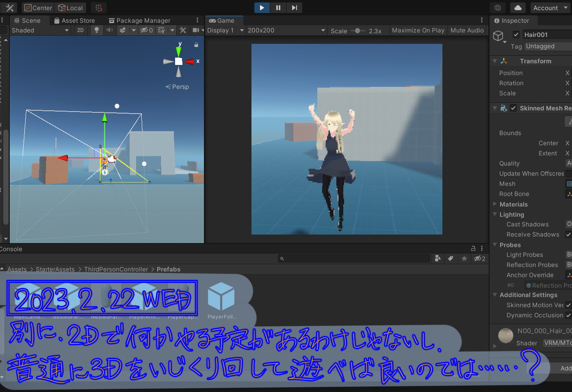Switch to the Asset Store tab
This screenshot has width=572, height=392.
(75, 20)
